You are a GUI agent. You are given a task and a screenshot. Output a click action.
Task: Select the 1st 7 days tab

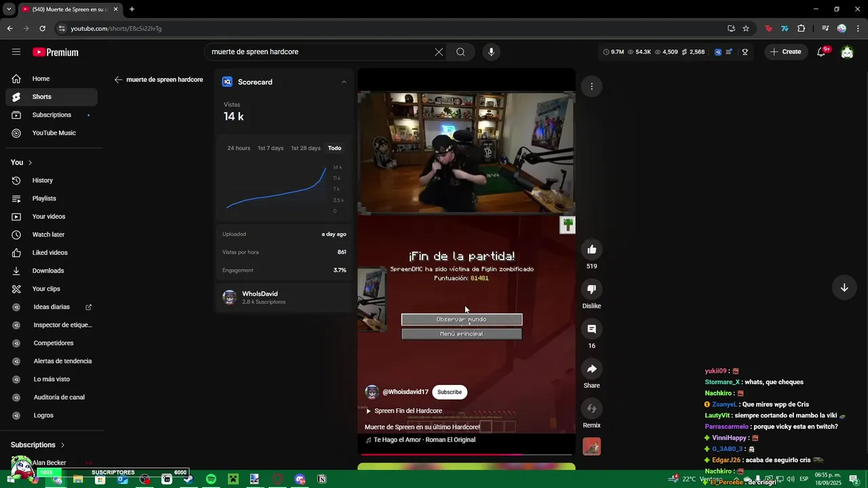click(x=271, y=148)
